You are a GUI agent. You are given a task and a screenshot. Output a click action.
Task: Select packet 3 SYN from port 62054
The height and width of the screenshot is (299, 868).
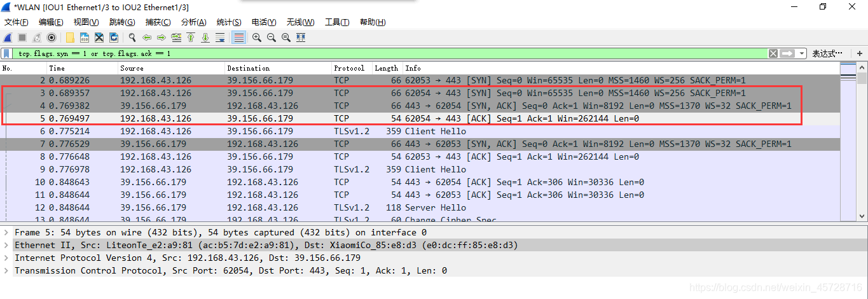click(420, 94)
